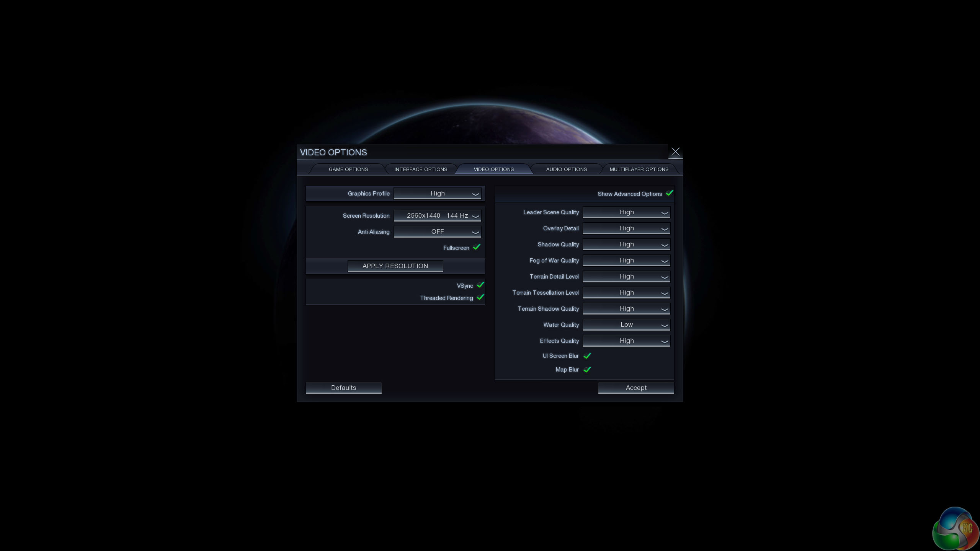Disable the VSync checkmark
This screenshot has height=551, width=980.
tap(480, 285)
